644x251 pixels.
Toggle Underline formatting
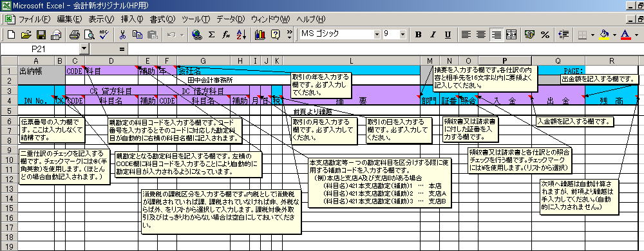tap(448, 35)
